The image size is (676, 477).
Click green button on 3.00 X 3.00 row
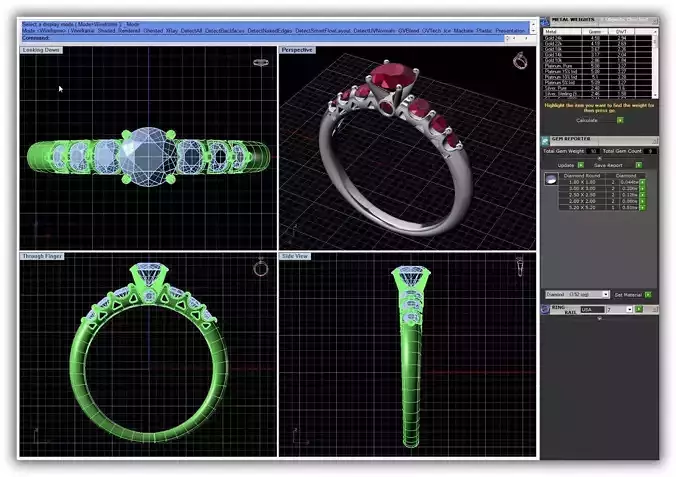[x=642, y=189]
